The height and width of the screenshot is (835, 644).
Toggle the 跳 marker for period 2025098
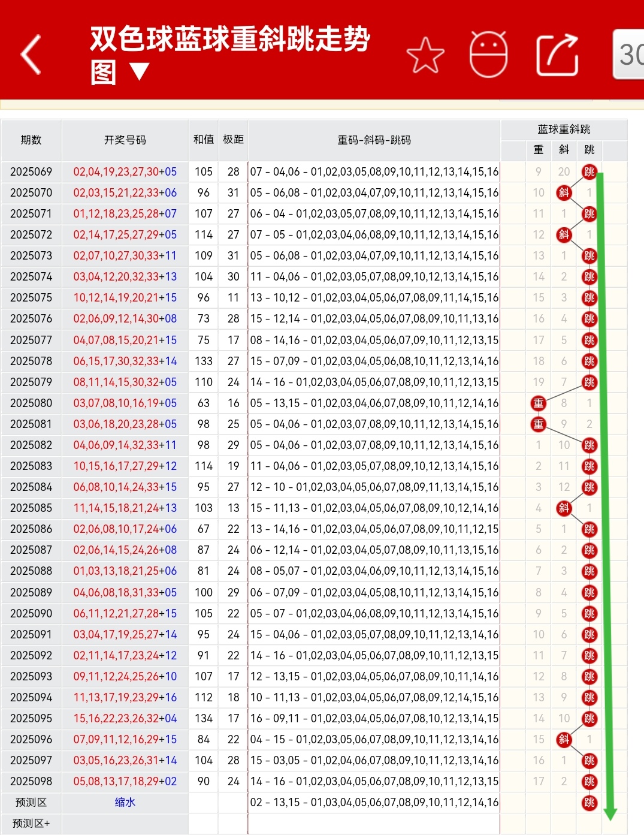point(588,781)
